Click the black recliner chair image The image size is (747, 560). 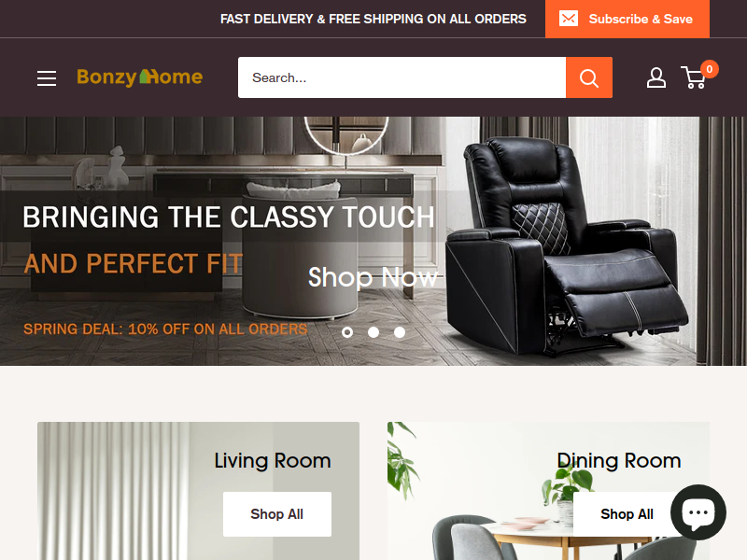point(565,245)
